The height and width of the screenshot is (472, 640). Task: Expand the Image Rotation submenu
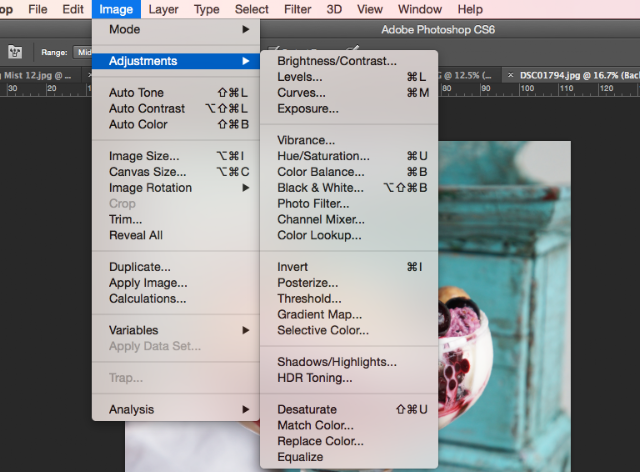[176, 188]
